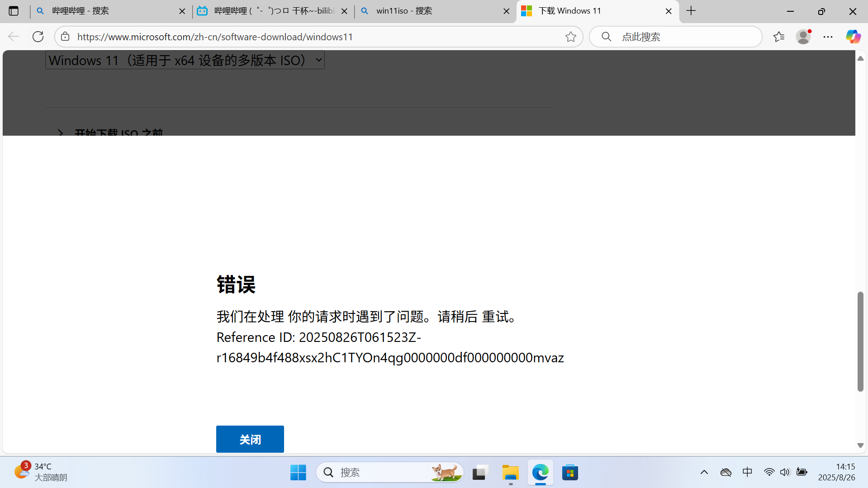Open File Explorer from the taskbar
This screenshot has height=488, width=868.
pos(511,473)
